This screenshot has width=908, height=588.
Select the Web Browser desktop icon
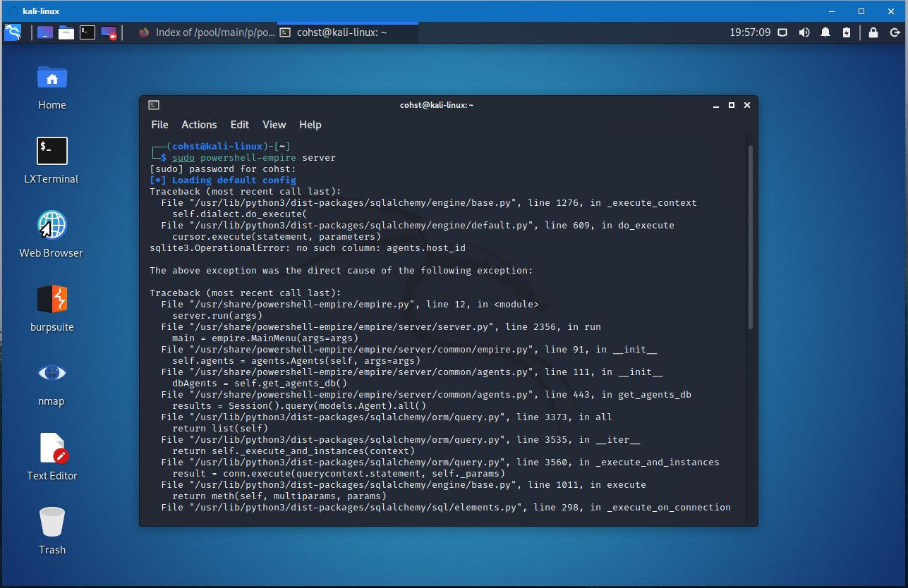(x=52, y=235)
